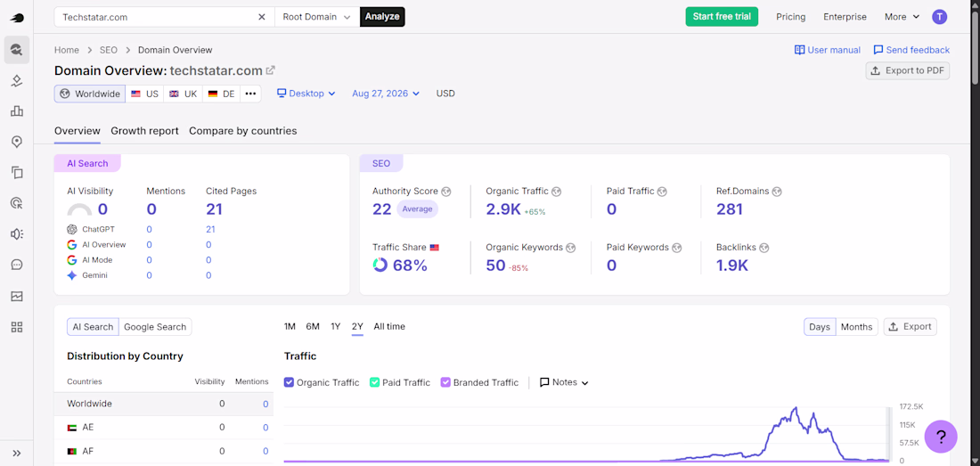Open the help question-mark bubble
The width and height of the screenshot is (980, 466).
941,436
